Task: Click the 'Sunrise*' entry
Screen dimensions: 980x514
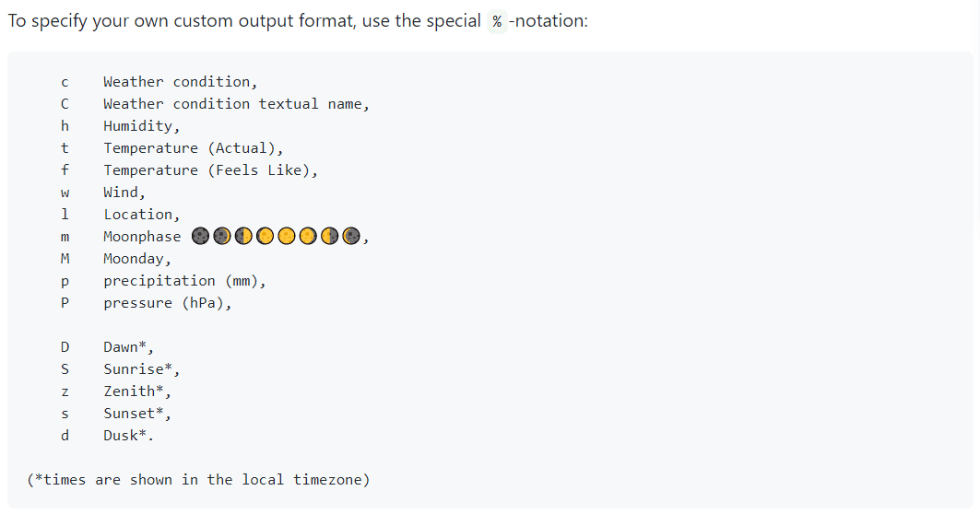Action: (x=141, y=369)
